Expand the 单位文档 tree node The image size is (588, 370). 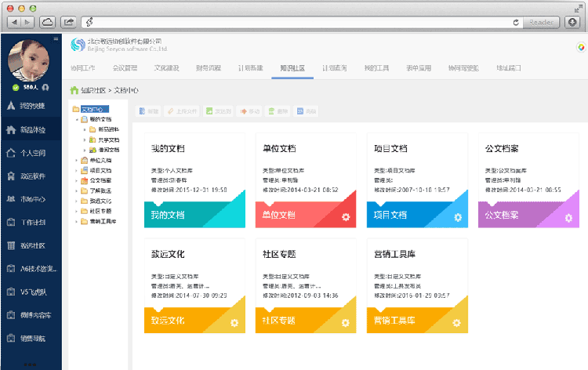point(76,160)
